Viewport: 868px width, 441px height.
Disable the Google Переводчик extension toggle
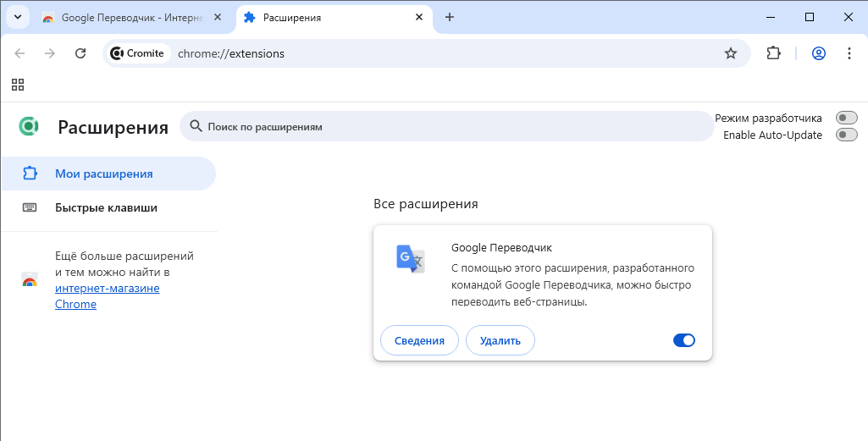(x=683, y=340)
